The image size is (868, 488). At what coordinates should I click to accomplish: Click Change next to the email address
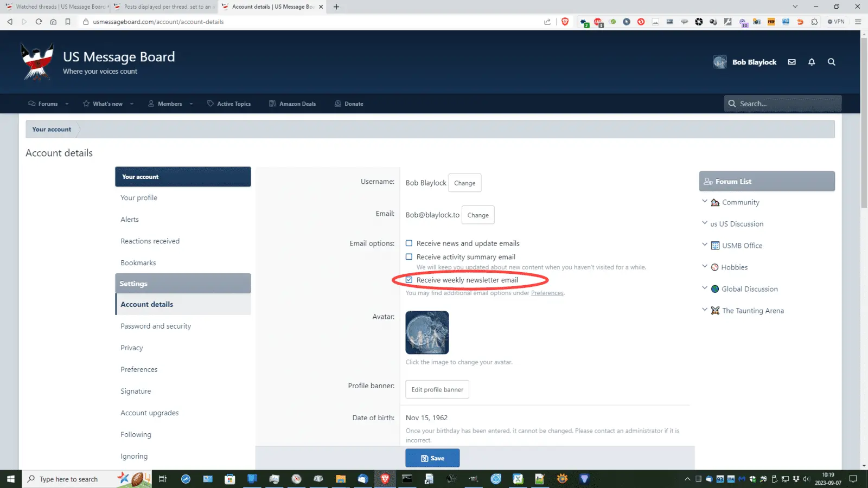(478, 215)
